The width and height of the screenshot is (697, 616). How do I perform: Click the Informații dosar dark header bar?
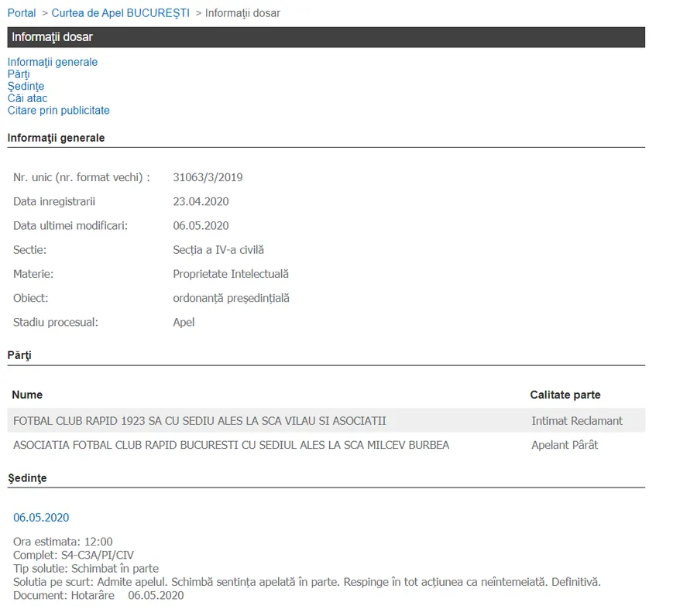[x=326, y=37]
